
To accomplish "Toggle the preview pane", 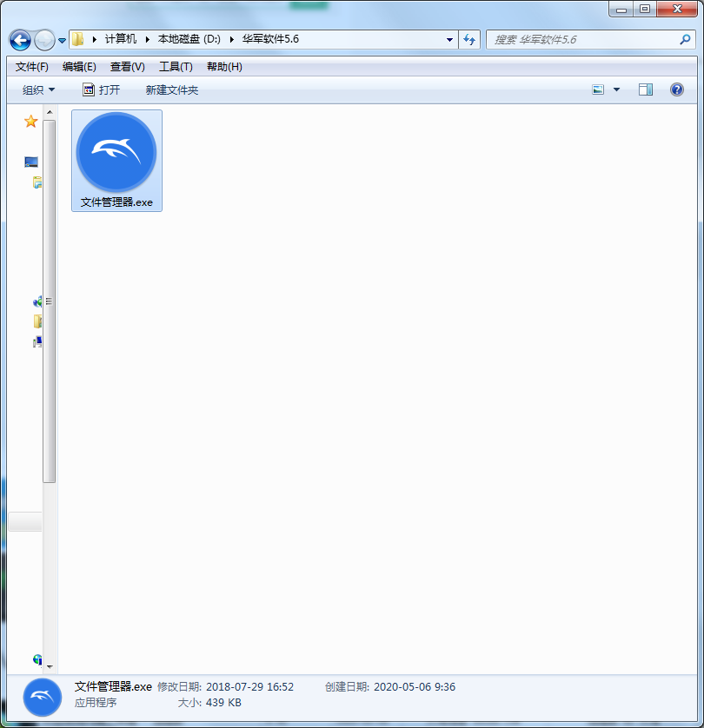I will click(x=644, y=89).
